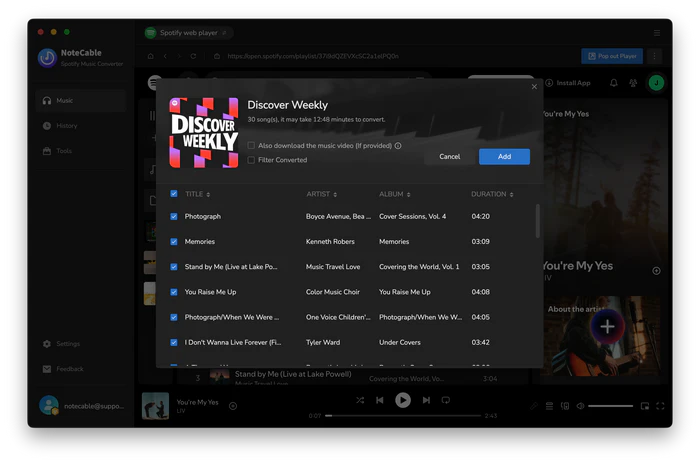This screenshot has height=464, width=700.
Task: Click the dialog song list scrollbar
Action: point(538,221)
